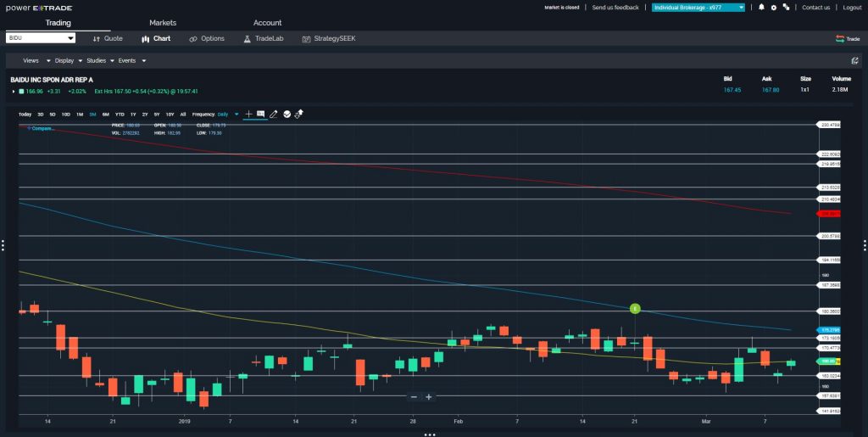Viewport: 868px width, 437px height.
Task: Select the YTD time range
Action: (120, 114)
